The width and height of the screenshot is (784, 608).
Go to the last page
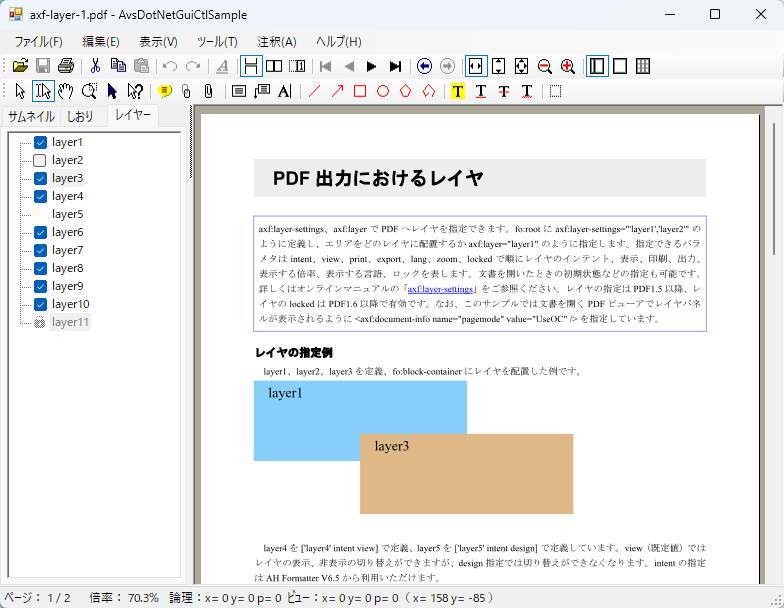coord(395,66)
